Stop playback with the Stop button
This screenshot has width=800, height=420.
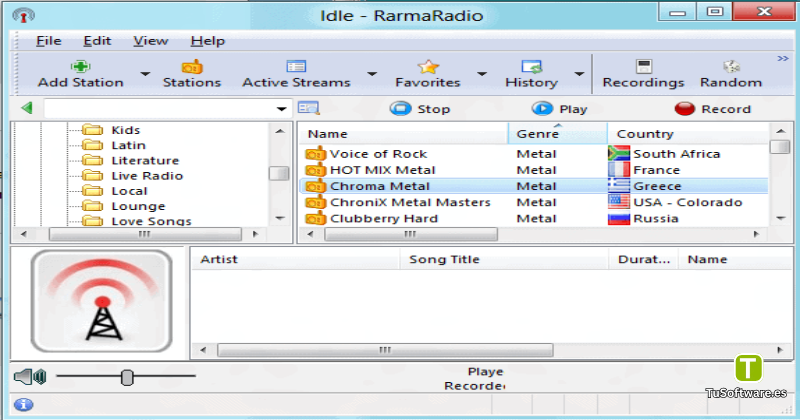[x=420, y=109]
